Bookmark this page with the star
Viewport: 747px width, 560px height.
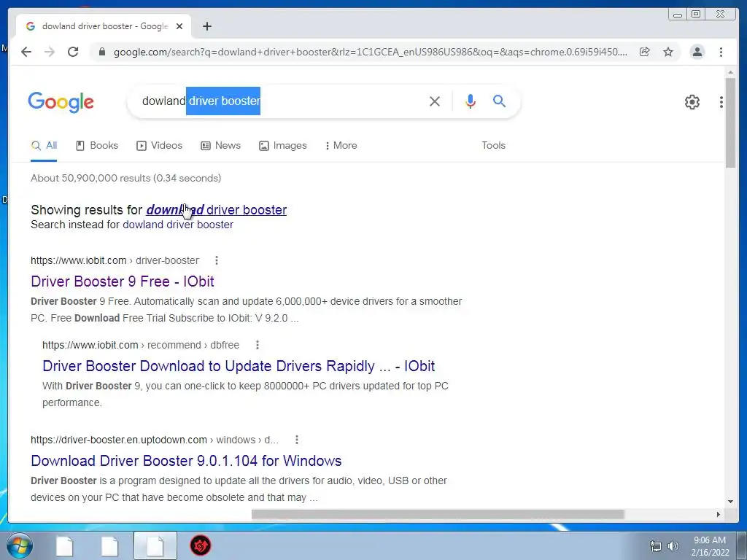[668, 52]
